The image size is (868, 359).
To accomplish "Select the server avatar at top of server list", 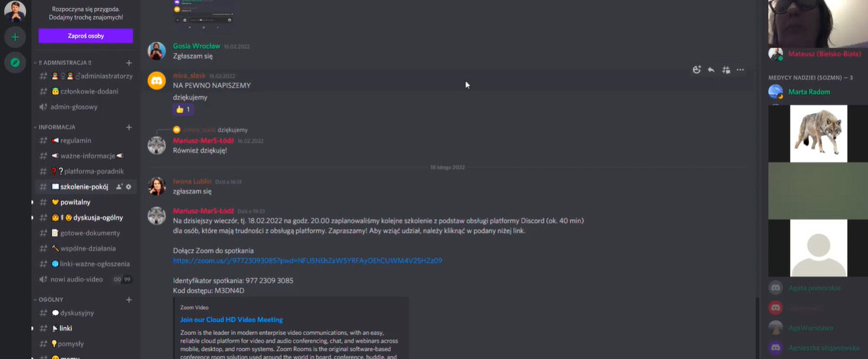I will pyautogui.click(x=15, y=10).
